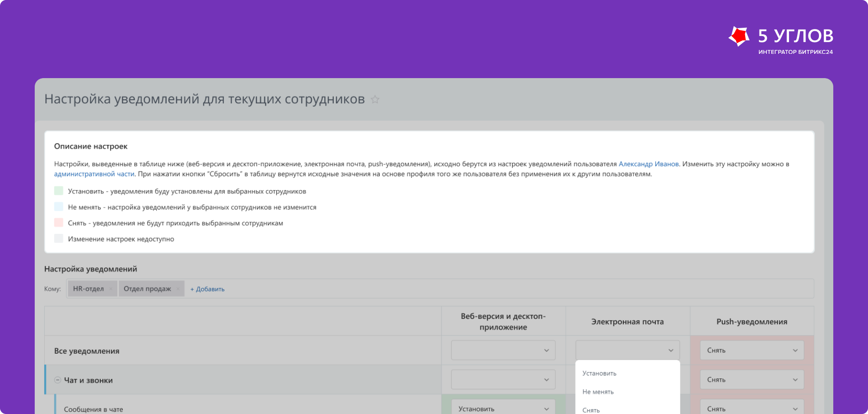Click the Все уведомления row label

87,351
